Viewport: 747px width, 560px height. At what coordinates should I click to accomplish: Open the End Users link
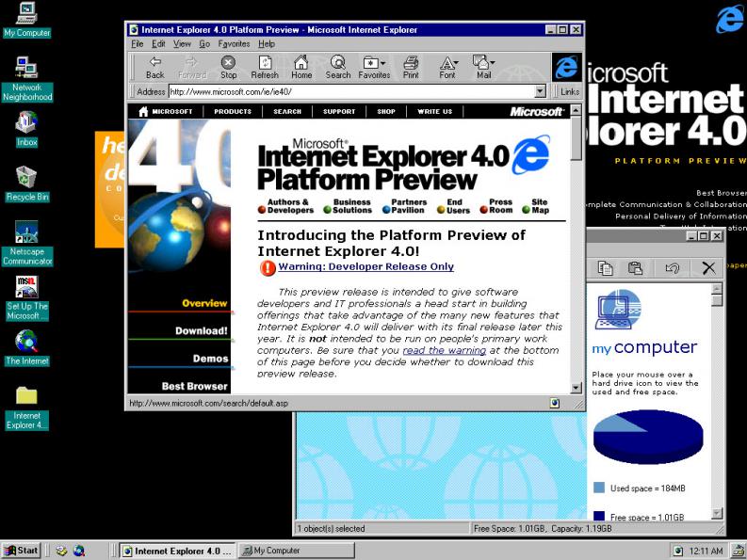pos(453,206)
